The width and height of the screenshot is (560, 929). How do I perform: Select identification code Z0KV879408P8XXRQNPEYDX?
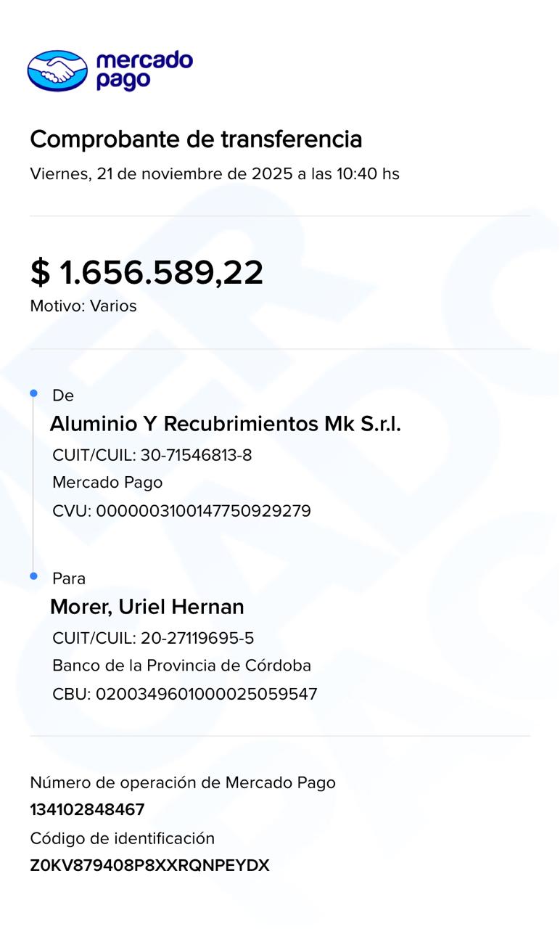point(149,866)
